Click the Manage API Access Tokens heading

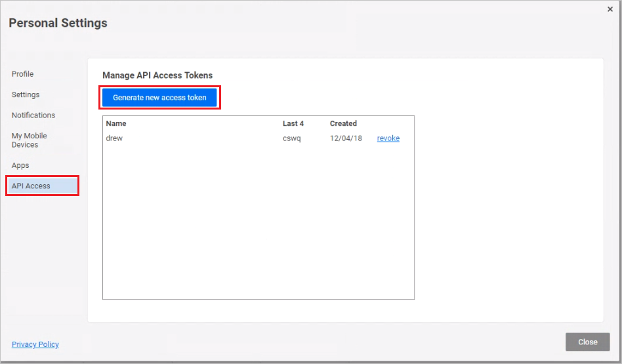[157, 75]
